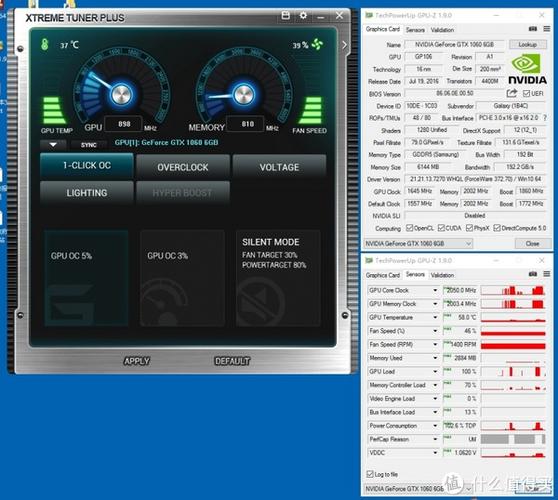558x500 pixels.
Task: Open the VDDC sensor dropdown
Action: (x=435, y=453)
